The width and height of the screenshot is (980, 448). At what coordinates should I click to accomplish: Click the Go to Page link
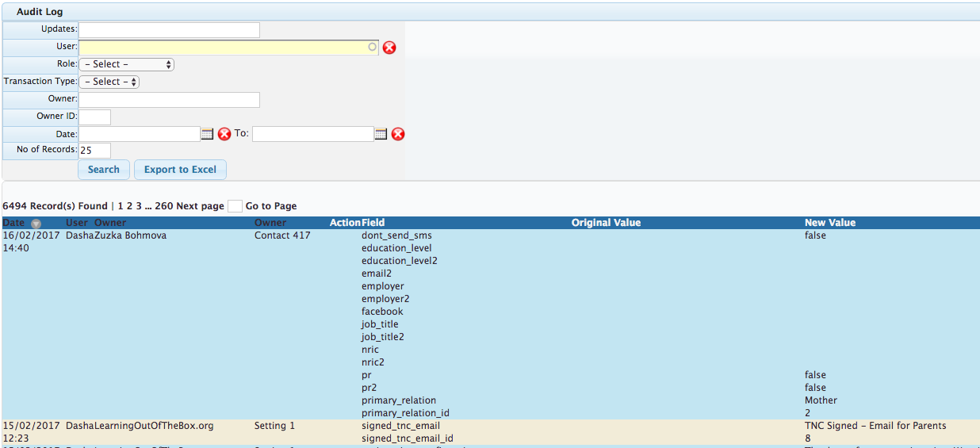[271, 206]
